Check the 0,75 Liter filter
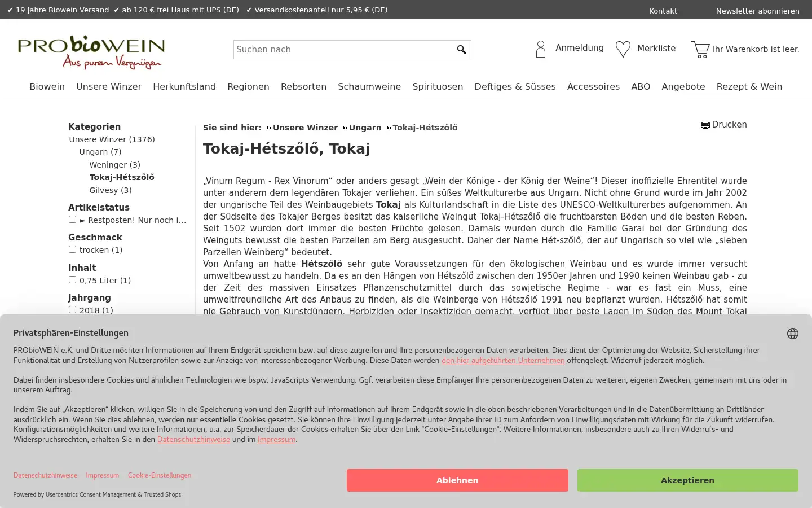This screenshot has width=812, height=508. pos(72,280)
